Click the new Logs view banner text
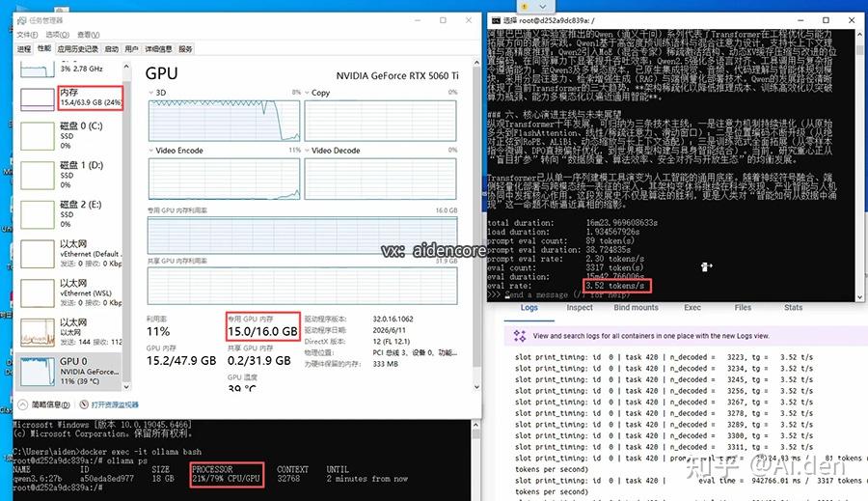 pyautogui.click(x=651, y=336)
